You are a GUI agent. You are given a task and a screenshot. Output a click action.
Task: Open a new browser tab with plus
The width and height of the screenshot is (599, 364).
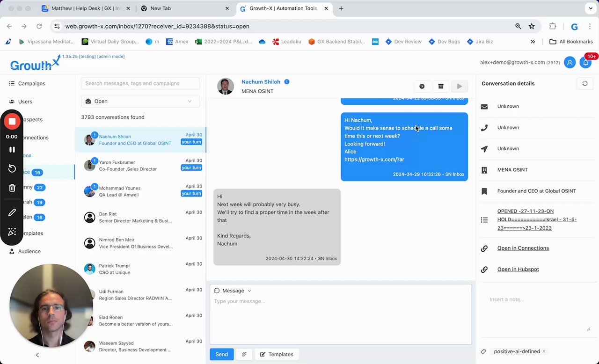click(341, 8)
